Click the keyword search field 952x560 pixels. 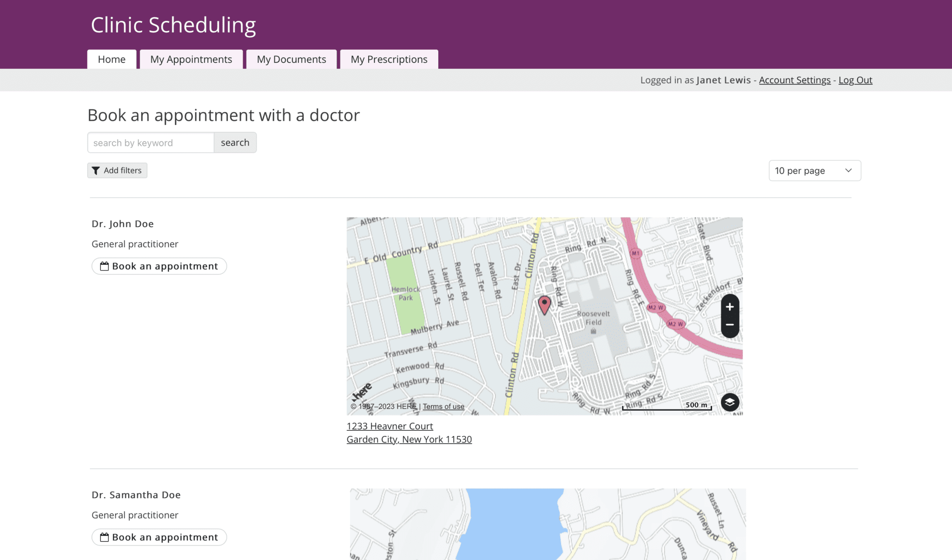150,142
